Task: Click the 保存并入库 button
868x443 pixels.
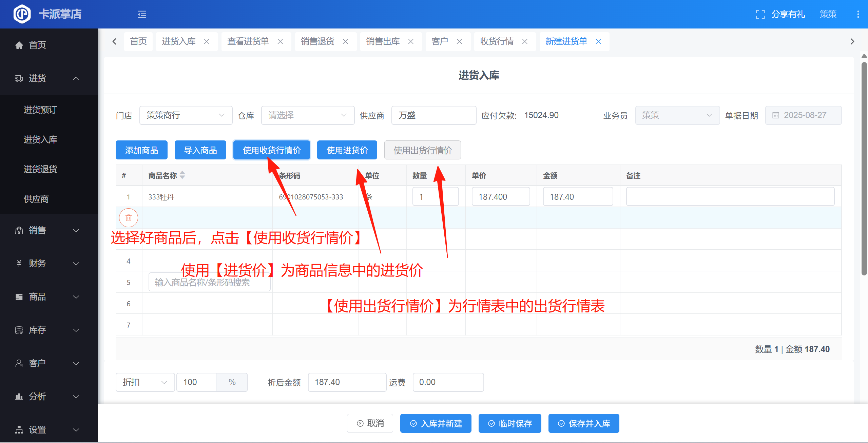Action: click(x=583, y=423)
